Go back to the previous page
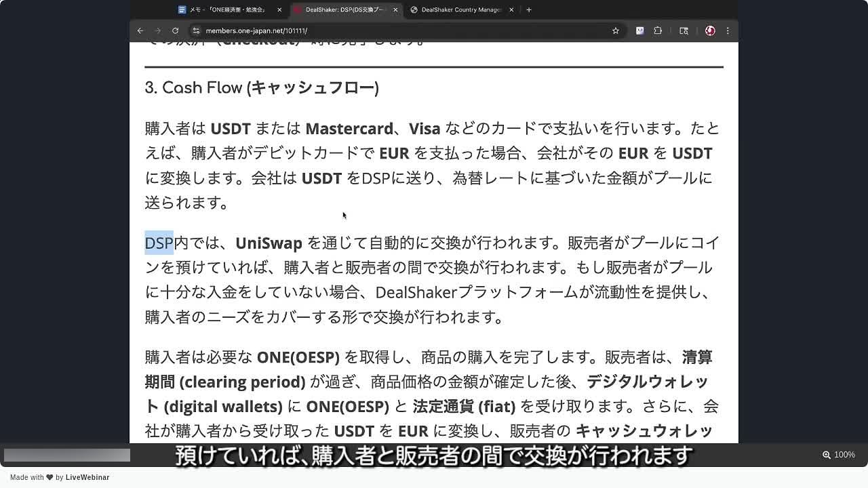868x488 pixels. click(140, 30)
